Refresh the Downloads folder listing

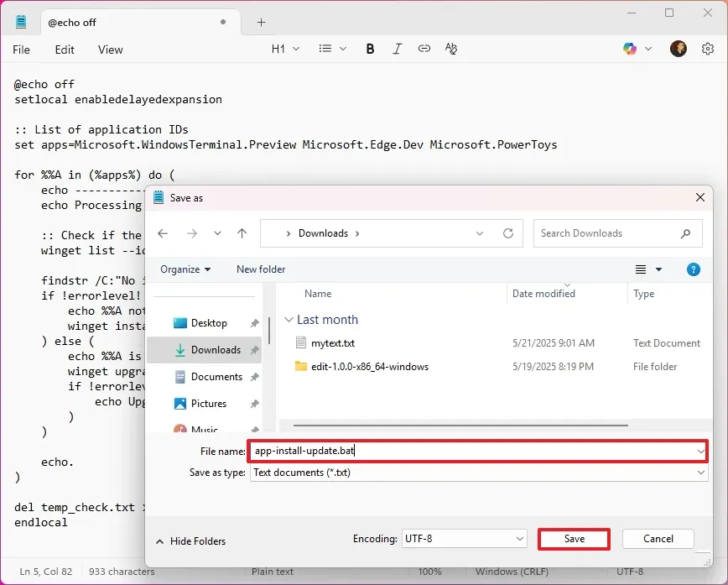point(508,233)
